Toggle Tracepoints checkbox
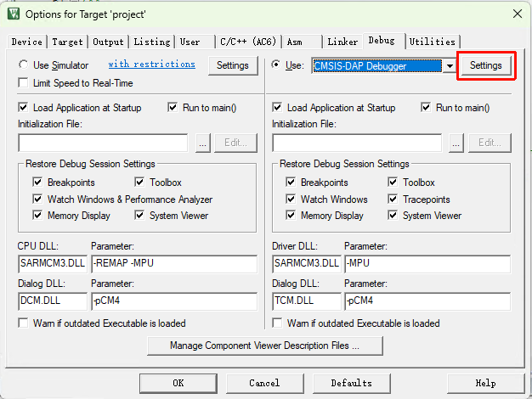This screenshot has height=399, width=532. (x=393, y=199)
